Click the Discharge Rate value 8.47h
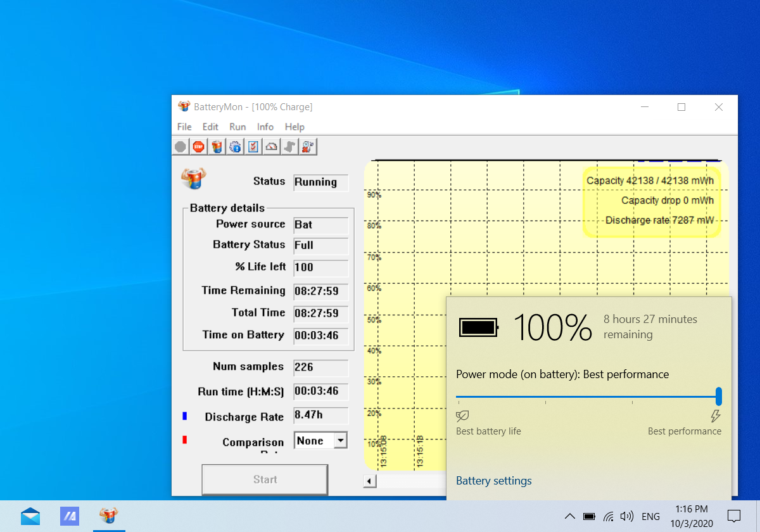The width and height of the screenshot is (760, 532). (321, 415)
